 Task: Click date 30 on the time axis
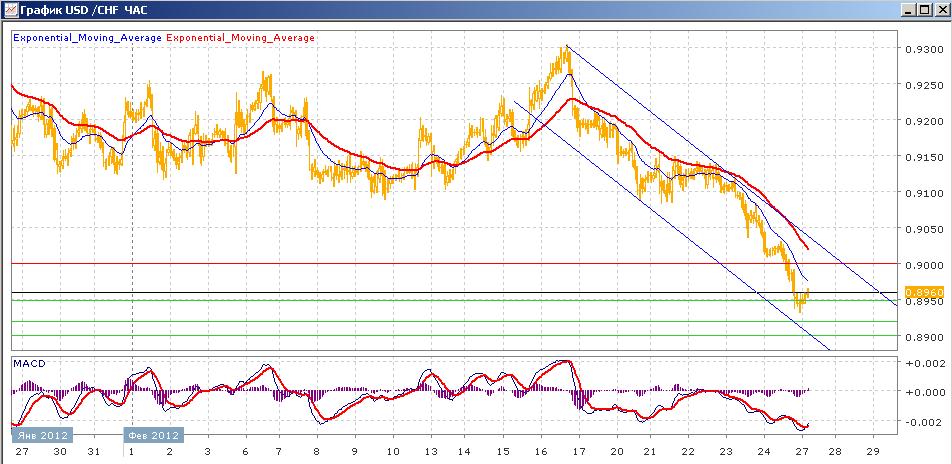pyautogui.click(x=60, y=452)
